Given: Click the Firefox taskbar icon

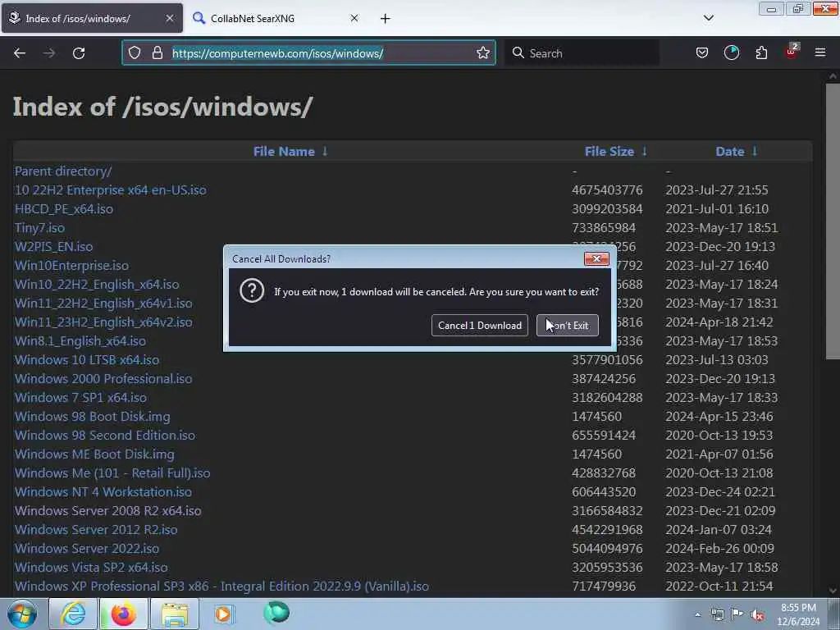Looking at the screenshot, I should tap(123, 614).
